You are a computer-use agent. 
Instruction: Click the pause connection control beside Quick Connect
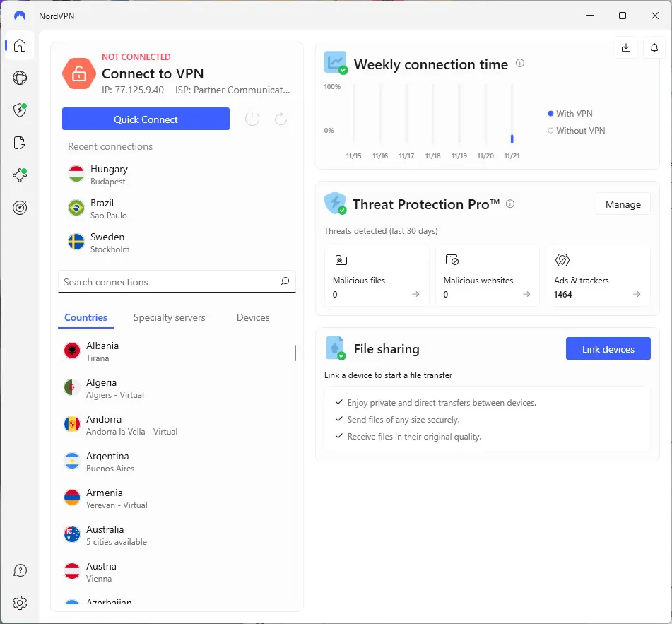click(252, 119)
